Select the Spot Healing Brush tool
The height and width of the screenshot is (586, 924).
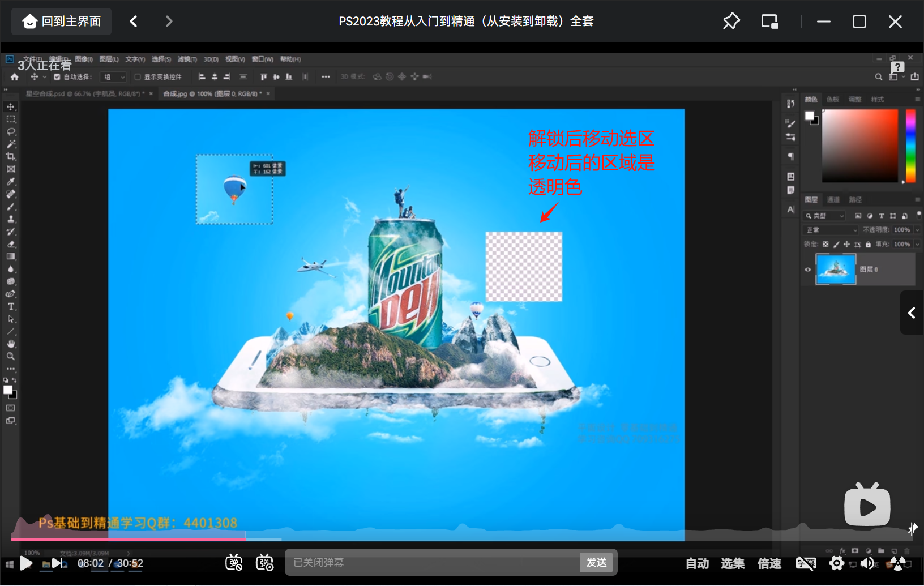11,194
